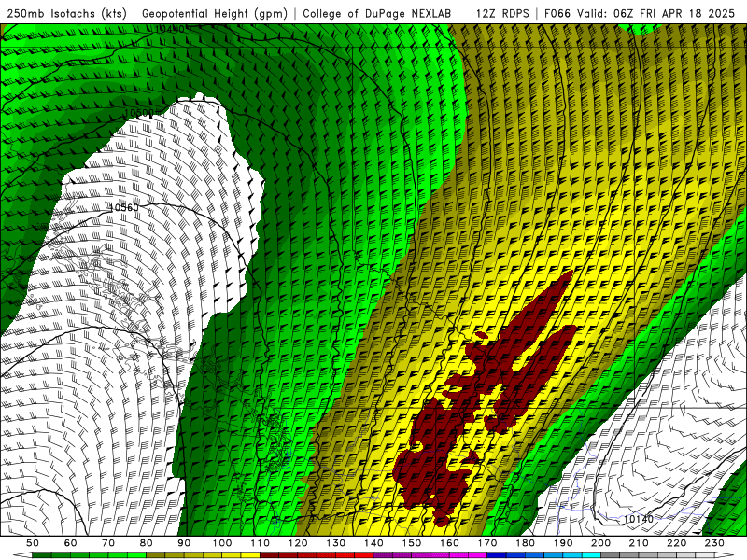Screen dimensions: 747x560
Task: Click the 130 value on the colorbar scale
Action: pos(336,543)
